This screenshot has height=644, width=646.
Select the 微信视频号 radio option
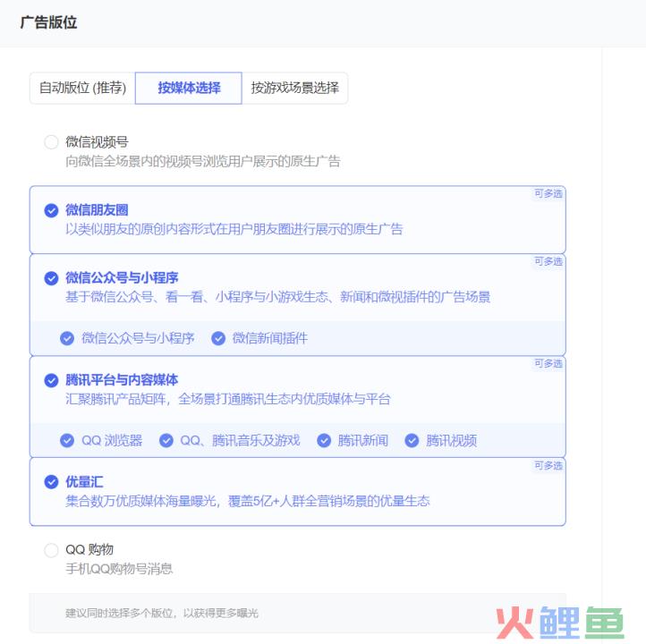click(x=51, y=142)
